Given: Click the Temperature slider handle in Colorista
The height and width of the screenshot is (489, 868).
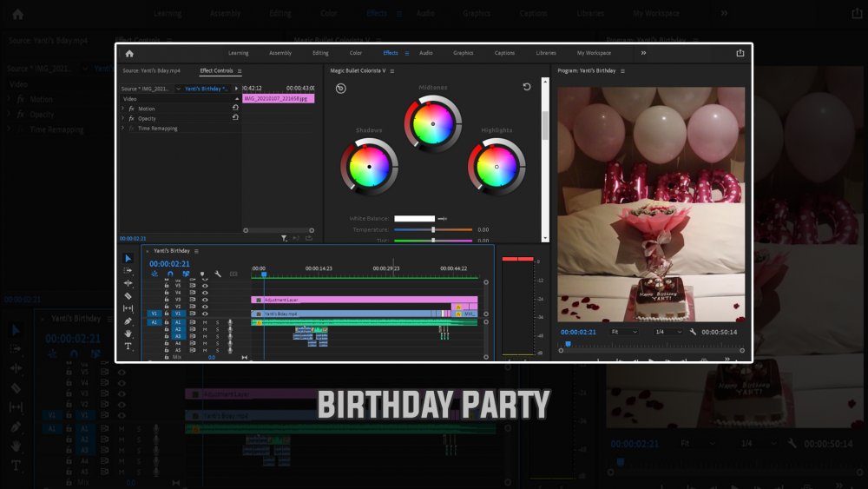Looking at the screenshot, I should 433,229.
